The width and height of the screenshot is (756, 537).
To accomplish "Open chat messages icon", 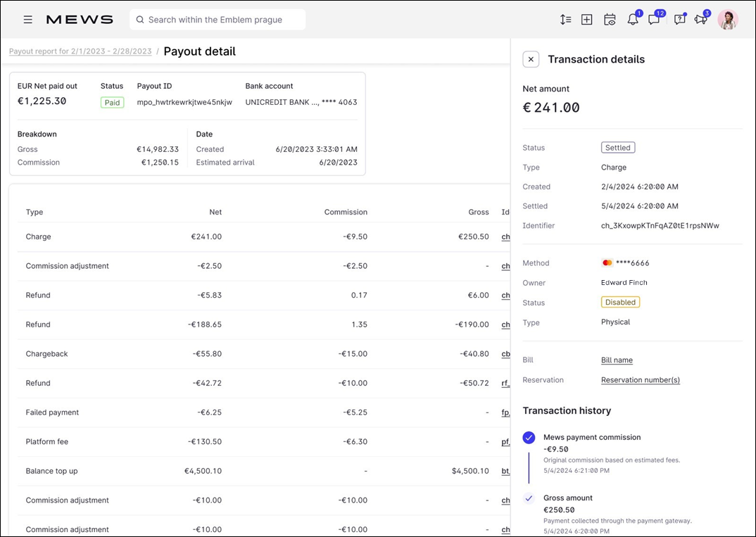I will click(654, 20).
